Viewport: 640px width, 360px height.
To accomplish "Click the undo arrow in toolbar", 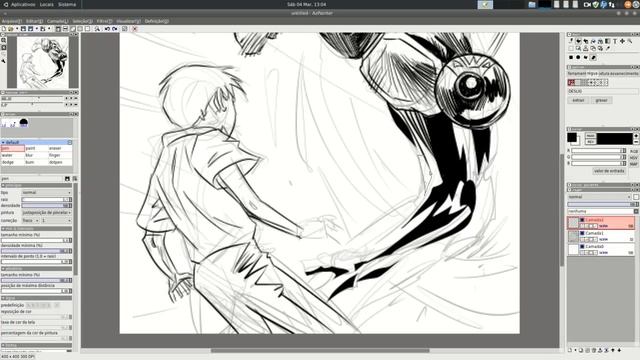I will [x=107, y=29].
